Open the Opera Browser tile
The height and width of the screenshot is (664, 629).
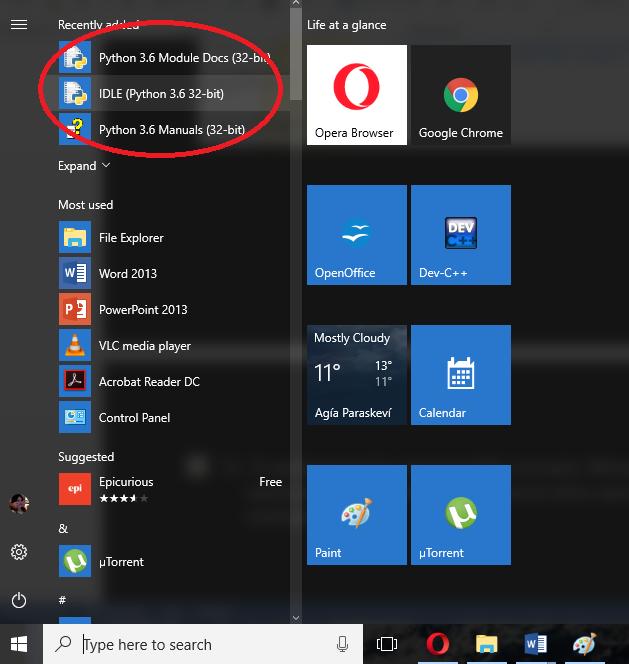coord(357,95)
